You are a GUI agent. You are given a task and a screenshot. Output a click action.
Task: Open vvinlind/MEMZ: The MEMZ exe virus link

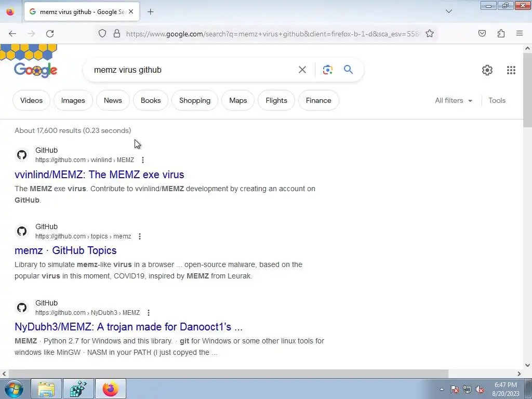[x=99, y=175]
